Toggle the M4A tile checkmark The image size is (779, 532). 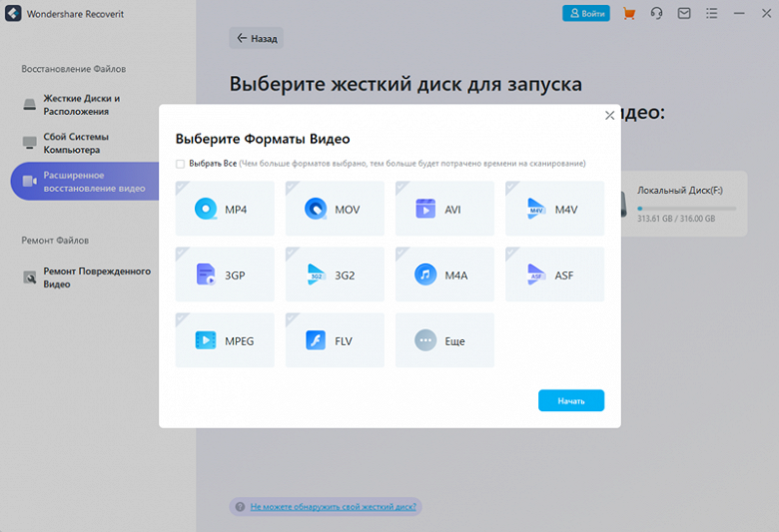pyautogui.click(x=401, y=254)
